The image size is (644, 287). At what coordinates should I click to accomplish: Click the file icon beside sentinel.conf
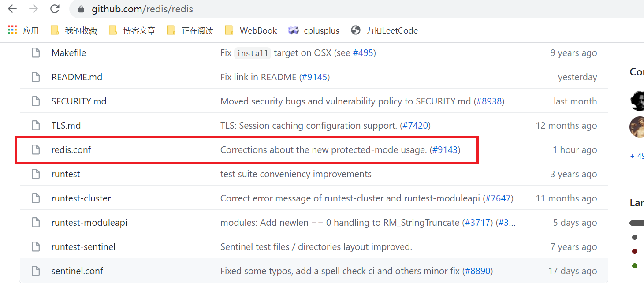pyautogui.click(x=36, y=271)
